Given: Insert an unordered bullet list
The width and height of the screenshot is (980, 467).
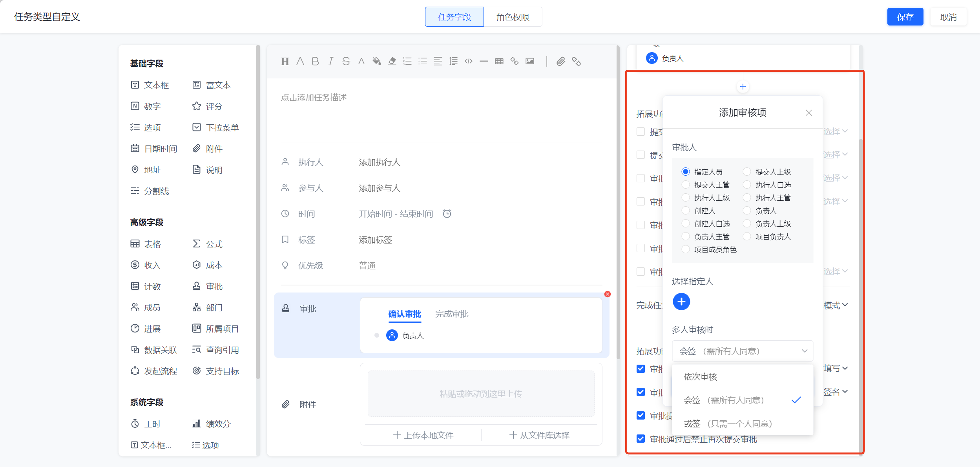Looking at the screenshot, I should pos(423,62).
